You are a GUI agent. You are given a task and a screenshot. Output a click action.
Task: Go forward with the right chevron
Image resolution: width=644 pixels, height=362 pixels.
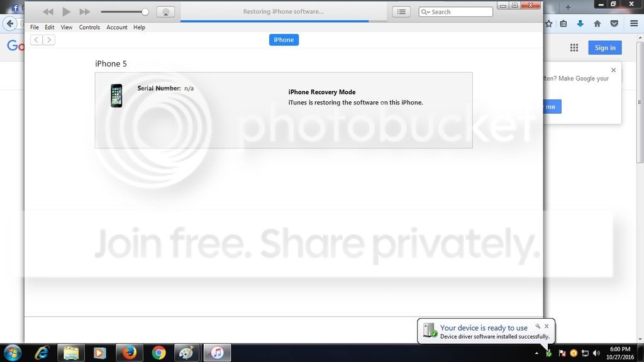(x=49, y=40)
